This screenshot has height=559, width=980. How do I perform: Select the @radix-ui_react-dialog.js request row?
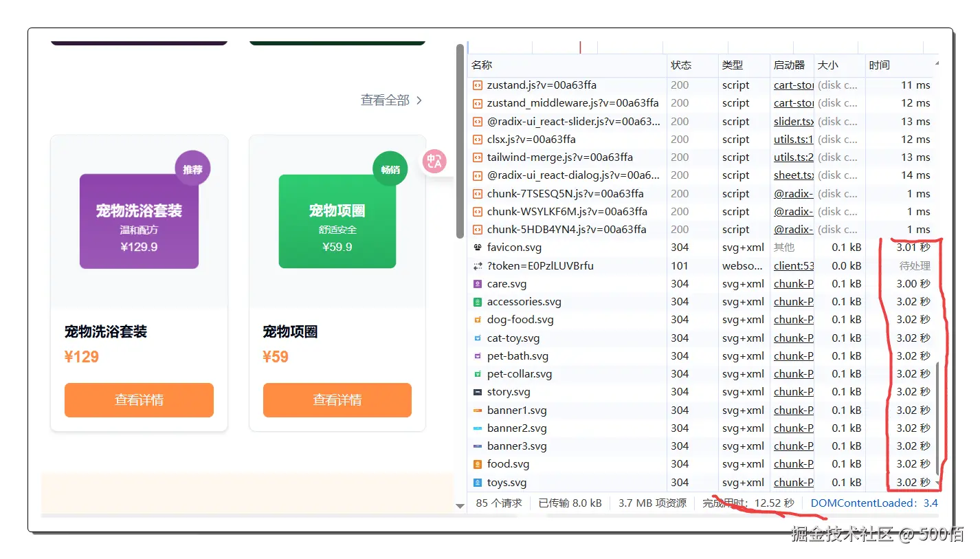(703, 175)
